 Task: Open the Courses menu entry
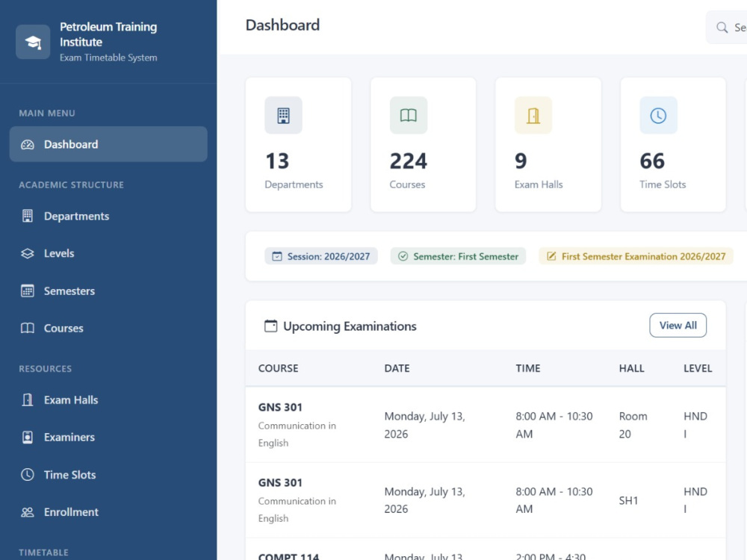(108, 328)
